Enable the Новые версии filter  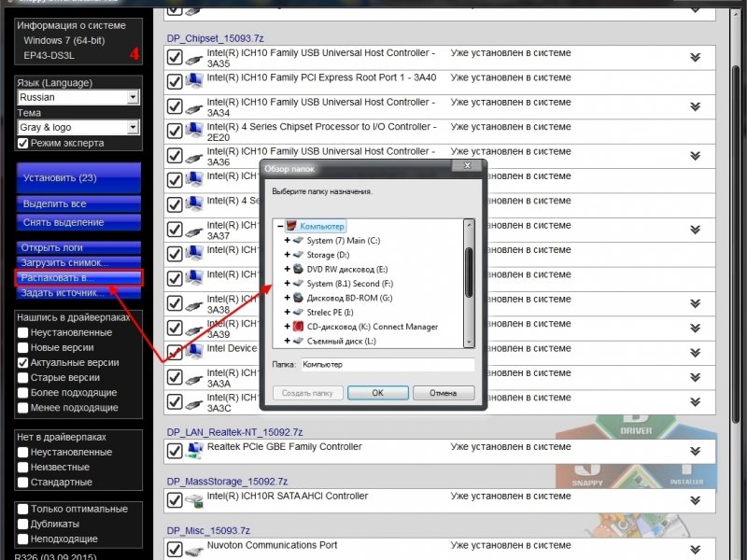coord(22,347)
